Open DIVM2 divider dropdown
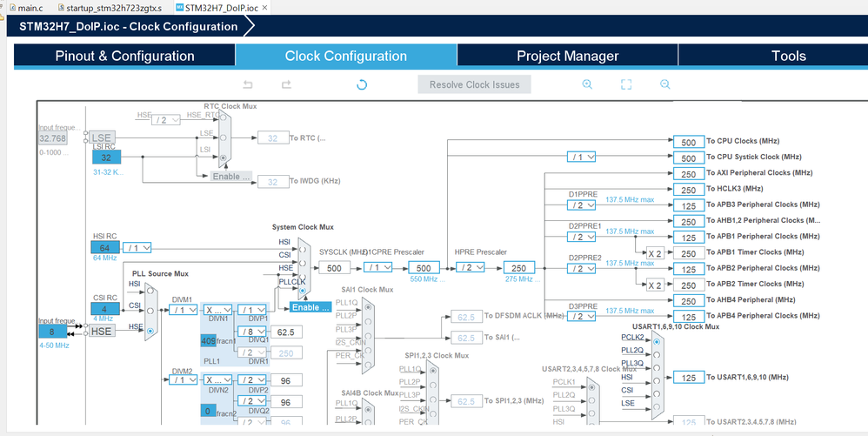868x436 pixels. tap(184, 379)
